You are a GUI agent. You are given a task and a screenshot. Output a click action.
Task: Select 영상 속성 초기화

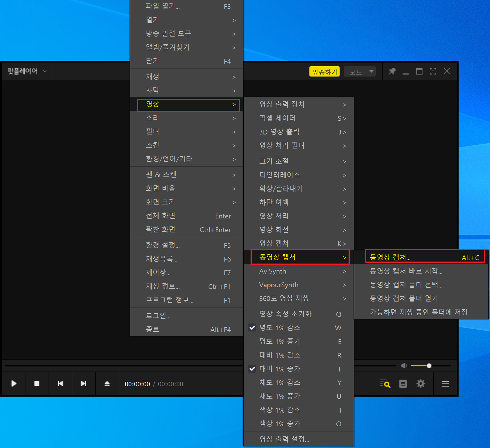pos(299,314)
